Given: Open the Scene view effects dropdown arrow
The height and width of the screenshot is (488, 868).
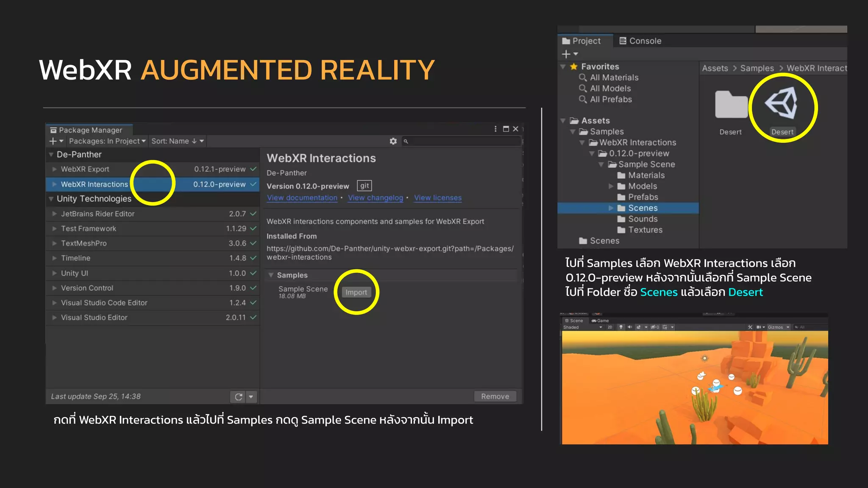Looking at the screenshot, I should coord(646,327).
